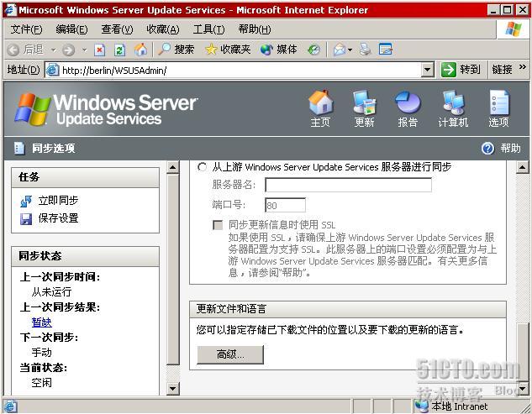532x414 pixels.
Task: Open the 计算机 computers icon
Action: pos(453,102)
